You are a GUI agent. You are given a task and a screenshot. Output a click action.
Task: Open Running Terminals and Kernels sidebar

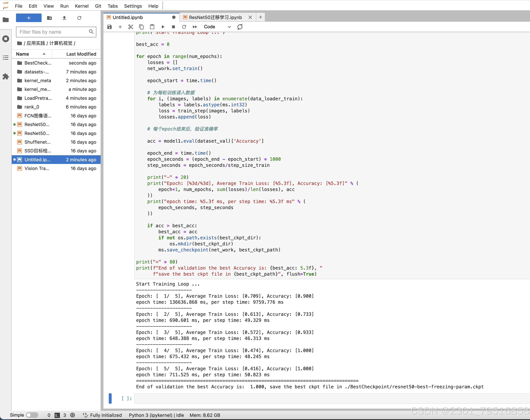[x=6, y=39]
